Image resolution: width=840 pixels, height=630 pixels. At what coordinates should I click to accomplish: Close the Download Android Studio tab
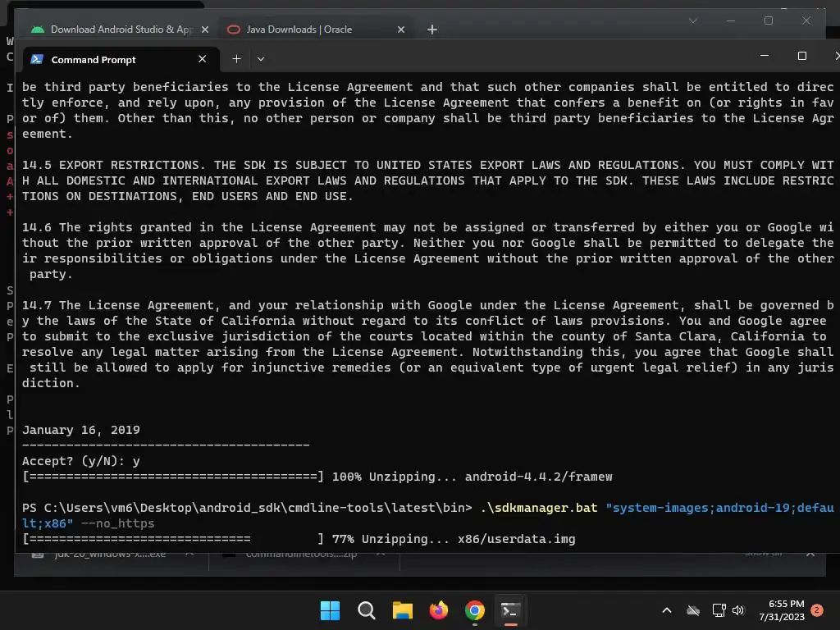(x=204, y=30)
